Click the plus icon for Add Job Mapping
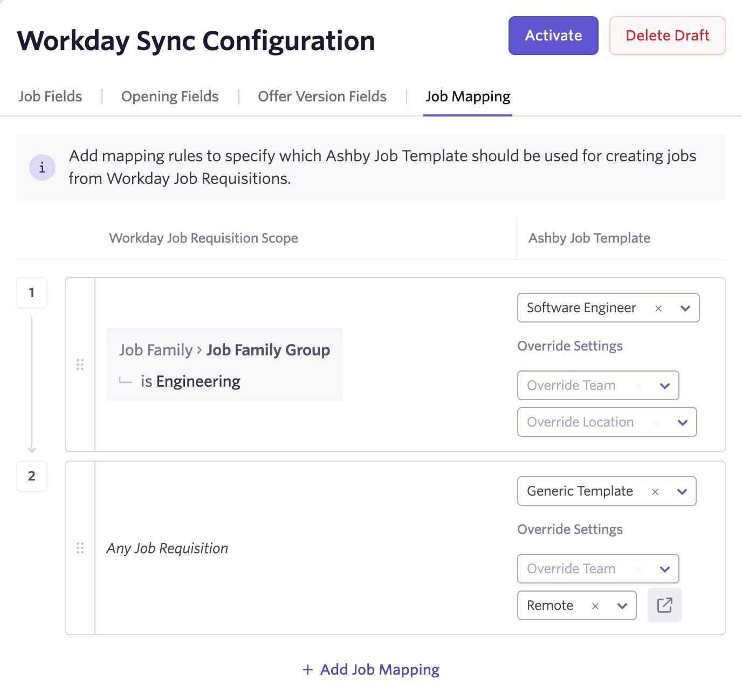The image size is (742, 700). pyautogui.click(x=307, y=669)
